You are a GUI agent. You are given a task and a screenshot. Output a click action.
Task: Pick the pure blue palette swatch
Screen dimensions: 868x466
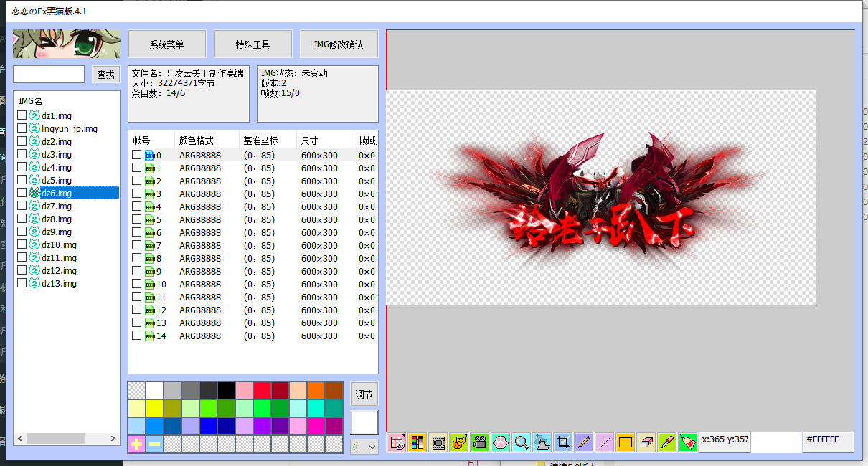(x=208, y=427)
